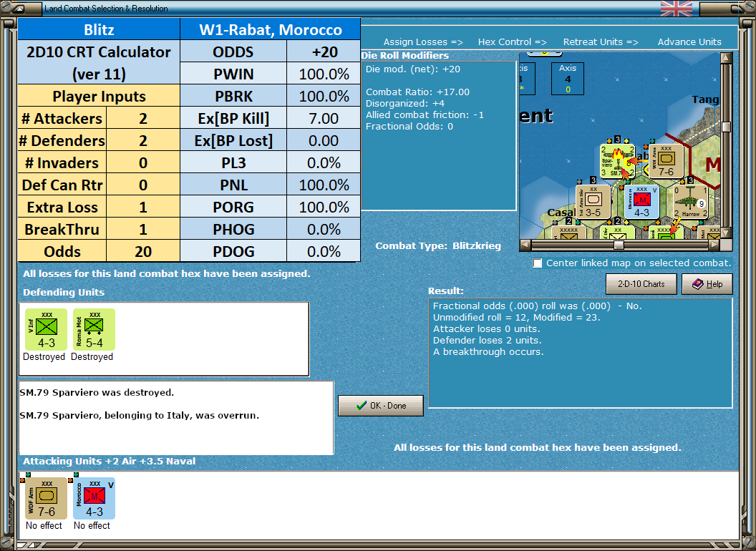This screenshot has width=756, height=551.
Task: Click the PDOG 0.0% value
Action: [x=324, y=251]
